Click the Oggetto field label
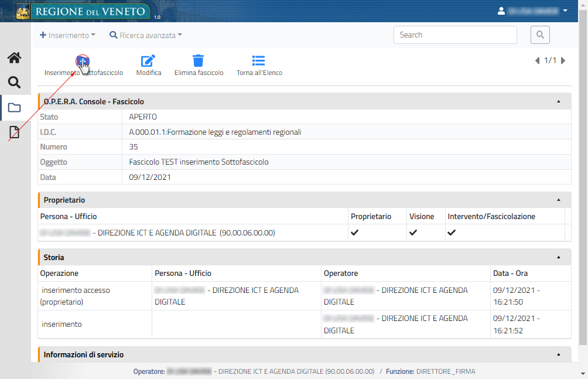The height and width of the screenshot is (379, 588). tap(54, 162)
